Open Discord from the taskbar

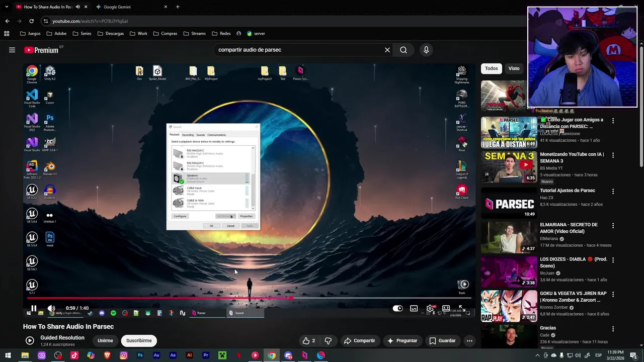[288, 355]
